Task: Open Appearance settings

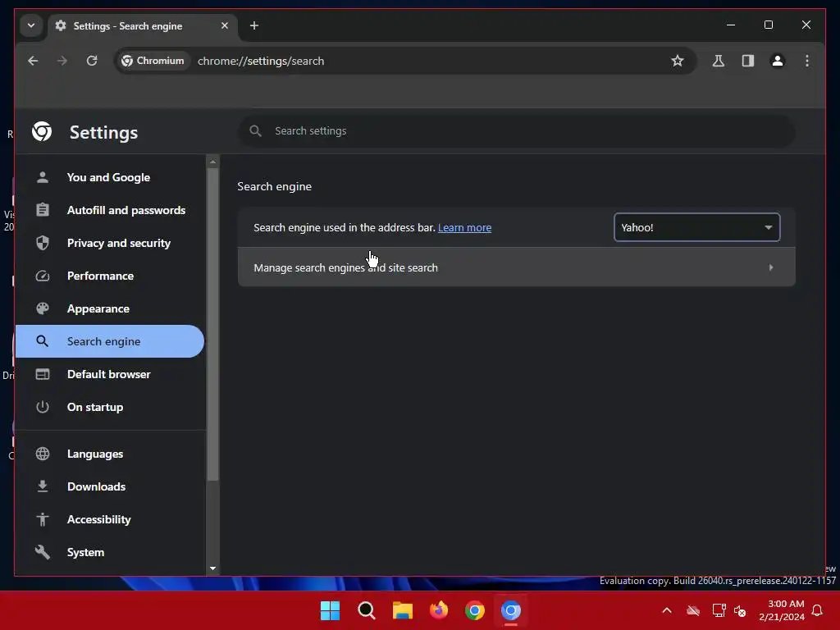Action: (x=109, y=308)
